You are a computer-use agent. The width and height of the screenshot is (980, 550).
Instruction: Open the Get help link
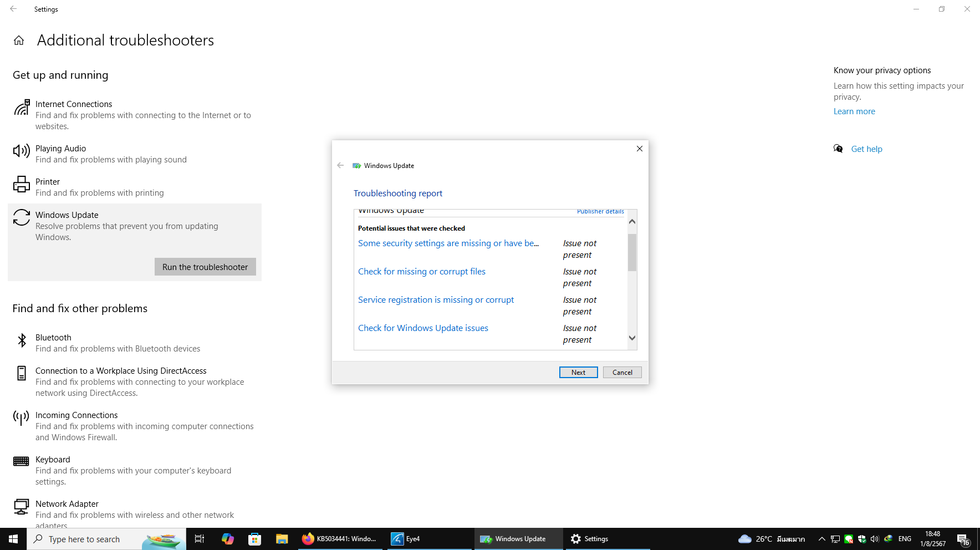tap(866, 149)
